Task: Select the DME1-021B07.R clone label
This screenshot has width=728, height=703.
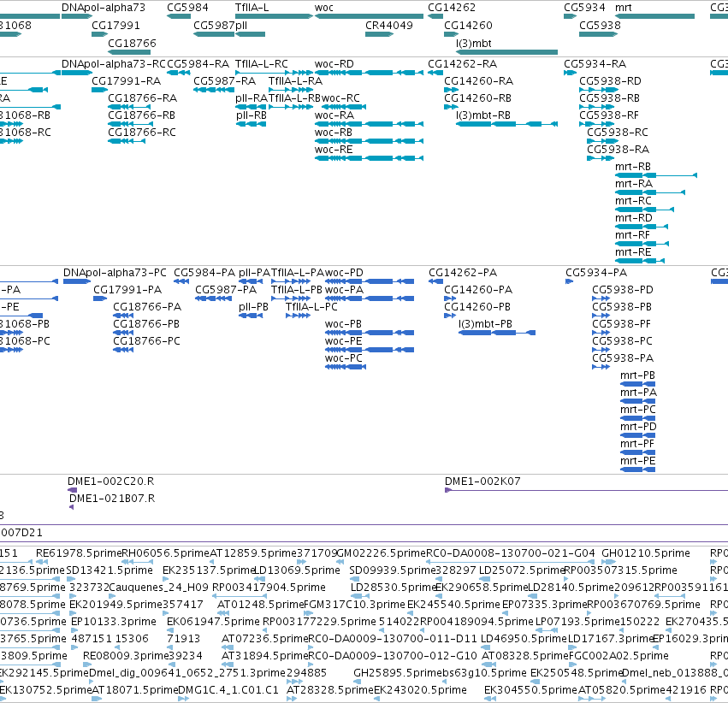Action: pos(112,499)
